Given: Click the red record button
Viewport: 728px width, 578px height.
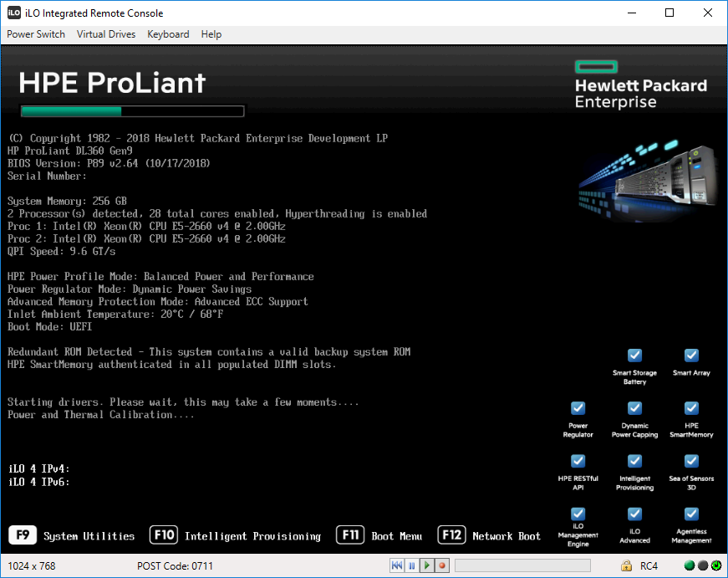Looking at the screenshot, I should (442, 565).
